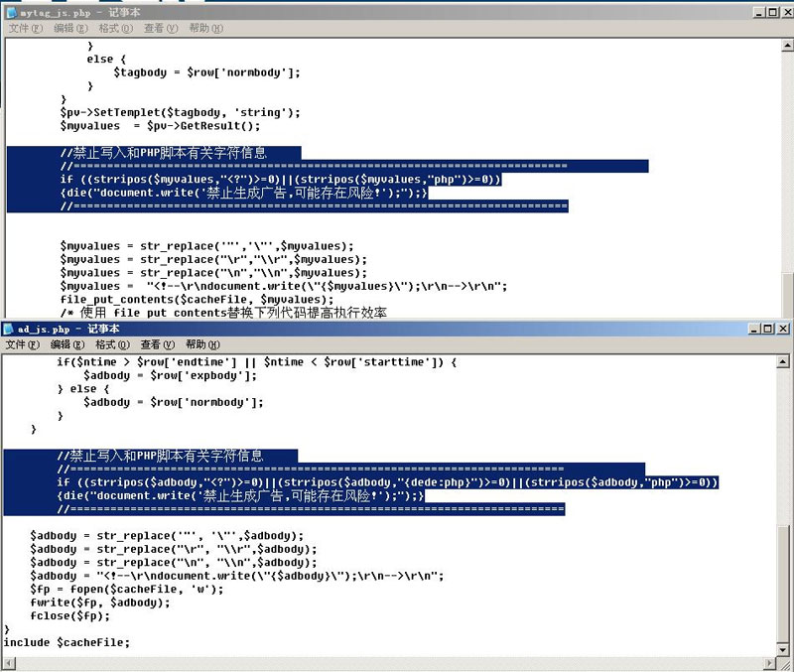Click Notepad icon in mytag_js.php title bar
Image resolution: width=794 pixels, height=672 pixels.
pos(11,12)
